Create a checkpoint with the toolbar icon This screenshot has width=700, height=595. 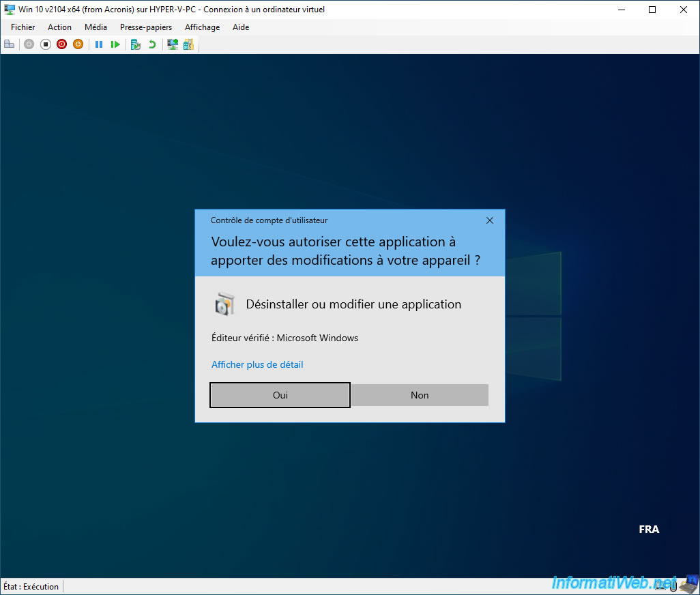pyautogui.click(x=136, y=44)
